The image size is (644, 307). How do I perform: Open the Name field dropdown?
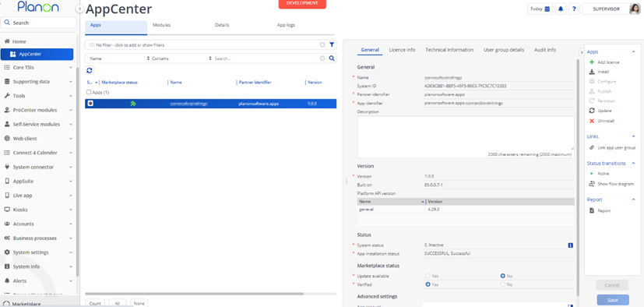coord(119,58)
